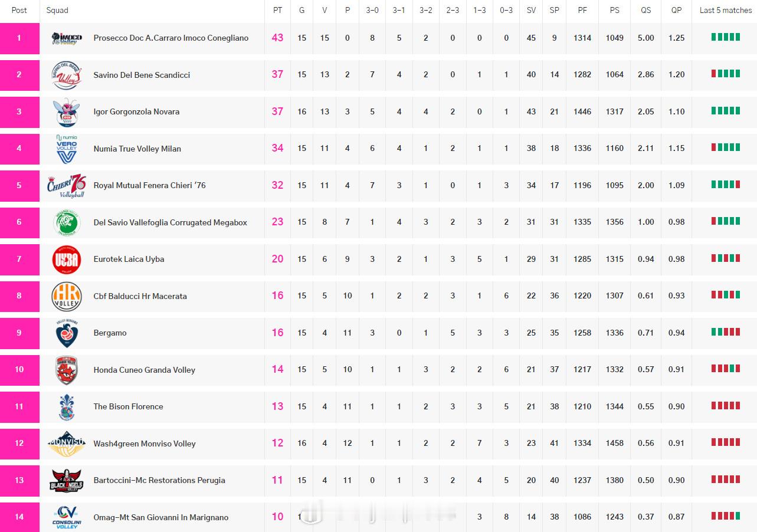The width and height of the screenshot is (757, 532).
Task: Open the Wash4green Monviso Volley name
Action: click(x=145, y=444)
